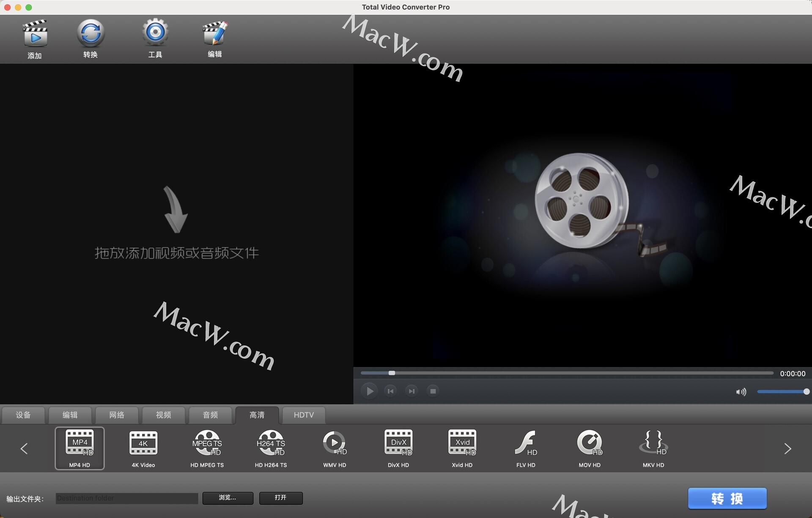The image size is (812, 518).
Task: Play the preview video
Action: [x=369, y=391]
